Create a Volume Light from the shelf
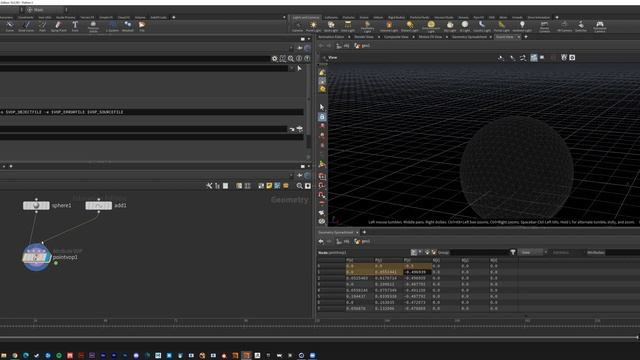The image size is (640, 360). click(389, 27)
